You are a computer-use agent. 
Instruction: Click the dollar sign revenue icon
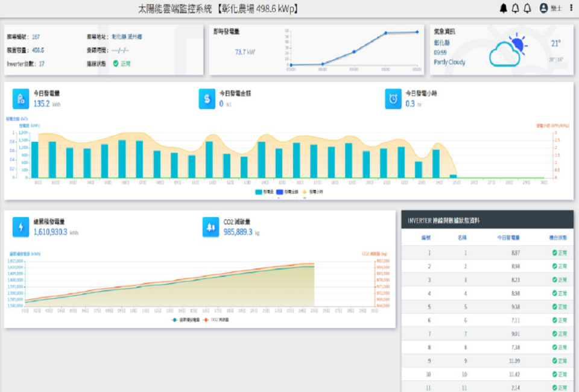[207, 98]
